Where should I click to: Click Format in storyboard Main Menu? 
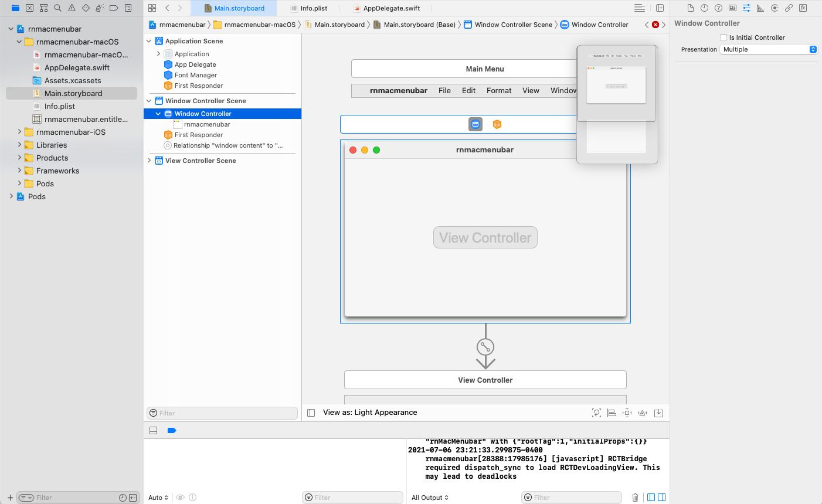point(499,90)
